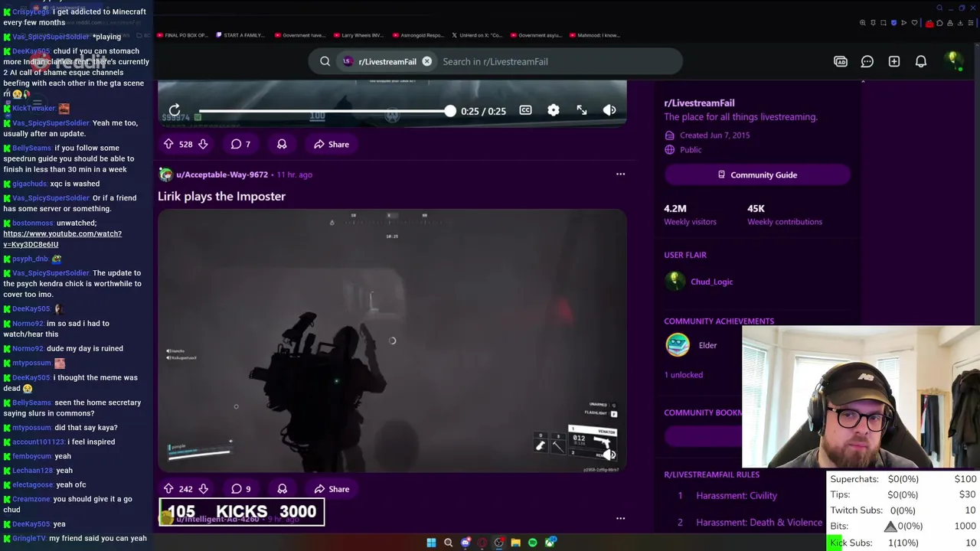Click the public community globe icon

tap(669, 150)
